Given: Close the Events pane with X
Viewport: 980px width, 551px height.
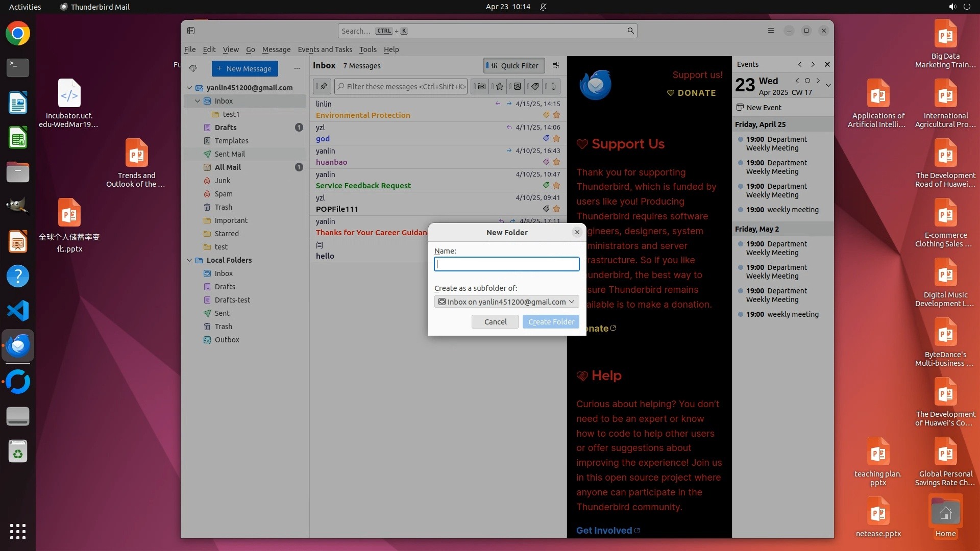Looking at the screenshot, I should point(827,64).
